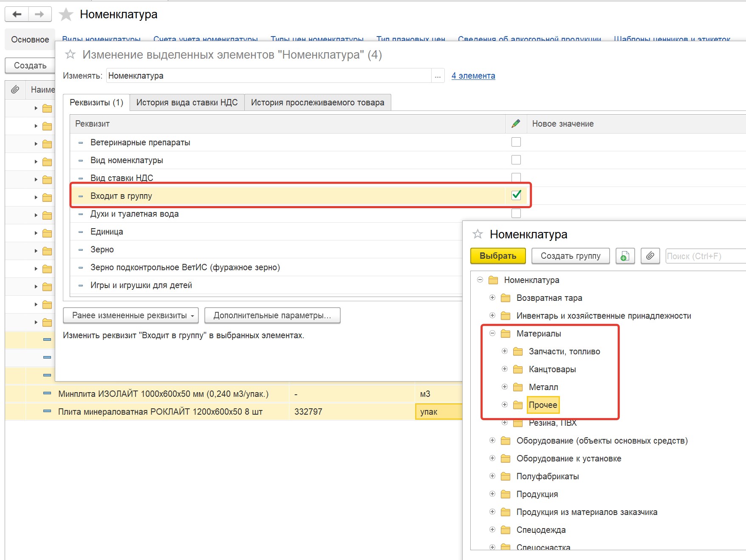The image size is (746, 560).
Task: Click item icon of Плита минераловатная РОКЛАЙТ row
Action: 47,411
